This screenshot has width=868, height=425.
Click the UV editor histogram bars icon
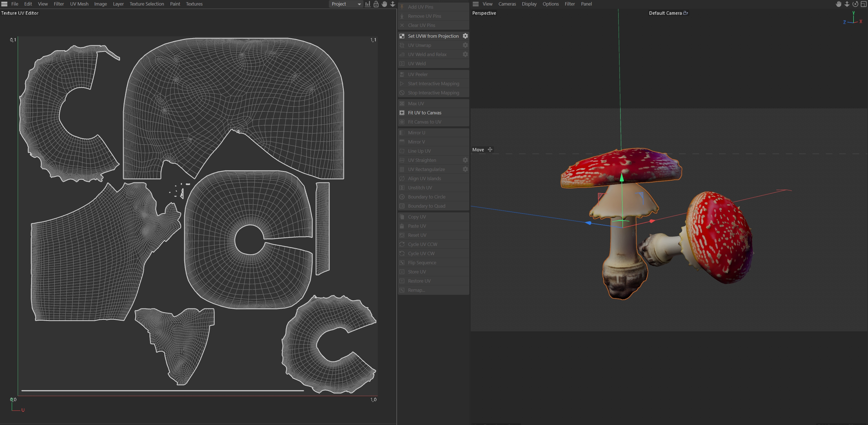[368, 4]
